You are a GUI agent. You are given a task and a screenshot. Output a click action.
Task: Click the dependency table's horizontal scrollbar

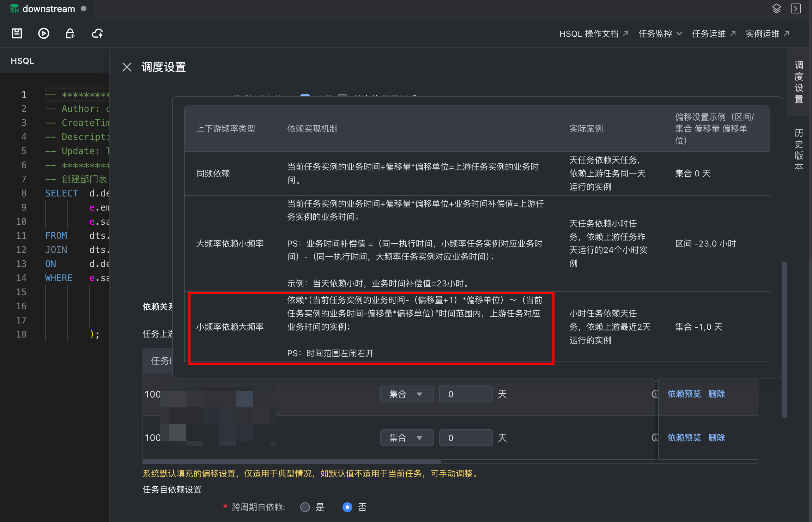click(x=292, y=461)
